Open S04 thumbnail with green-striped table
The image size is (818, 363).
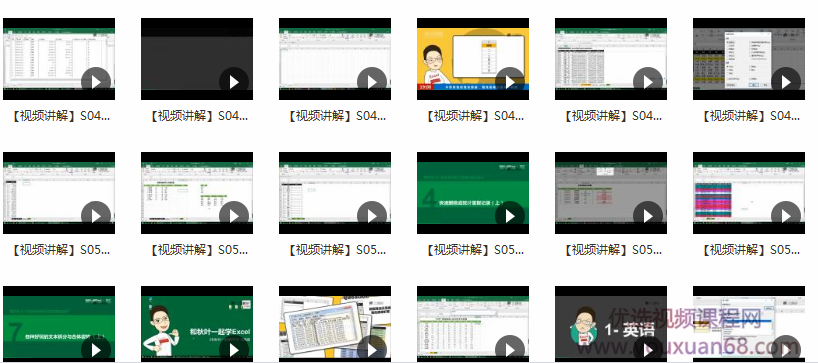pos(611,59)
